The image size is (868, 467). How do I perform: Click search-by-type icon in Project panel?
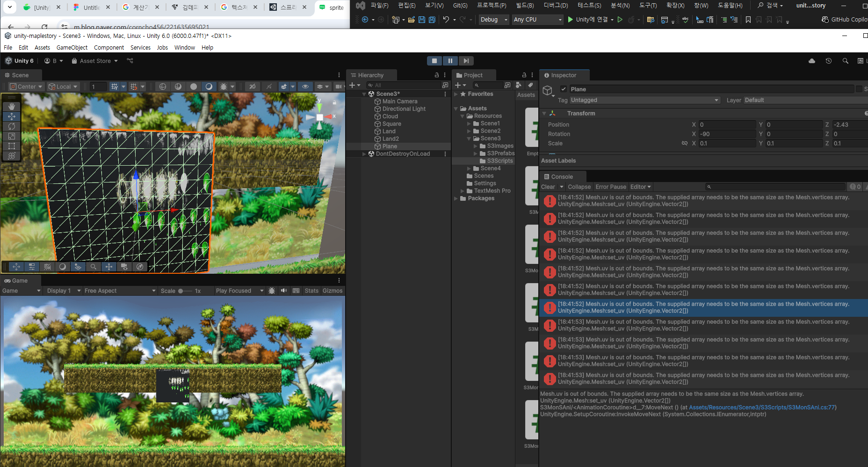pyautogui.click(x=518, y=85)
